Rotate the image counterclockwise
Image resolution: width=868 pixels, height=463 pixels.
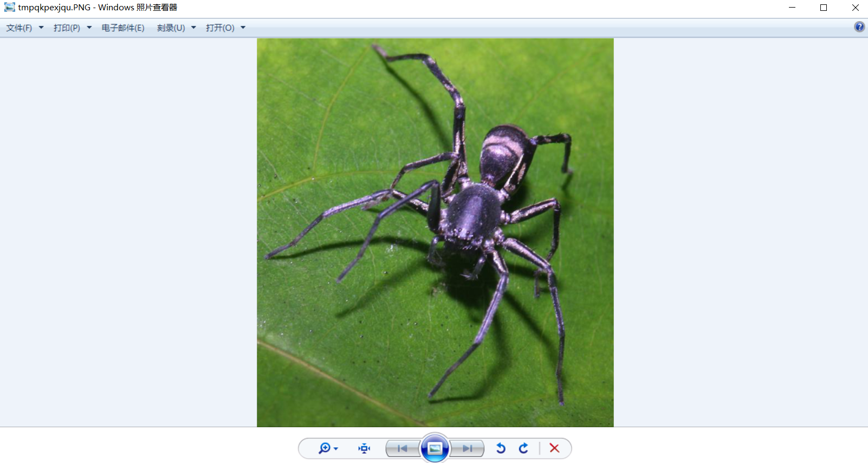pyautogui.click(x=501, y=448)
